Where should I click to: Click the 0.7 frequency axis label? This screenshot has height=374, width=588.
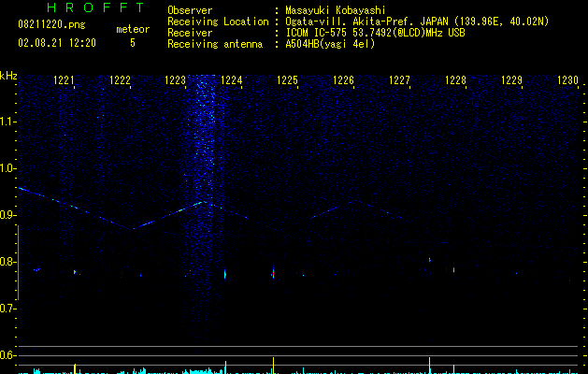click(x=7, y=309)
